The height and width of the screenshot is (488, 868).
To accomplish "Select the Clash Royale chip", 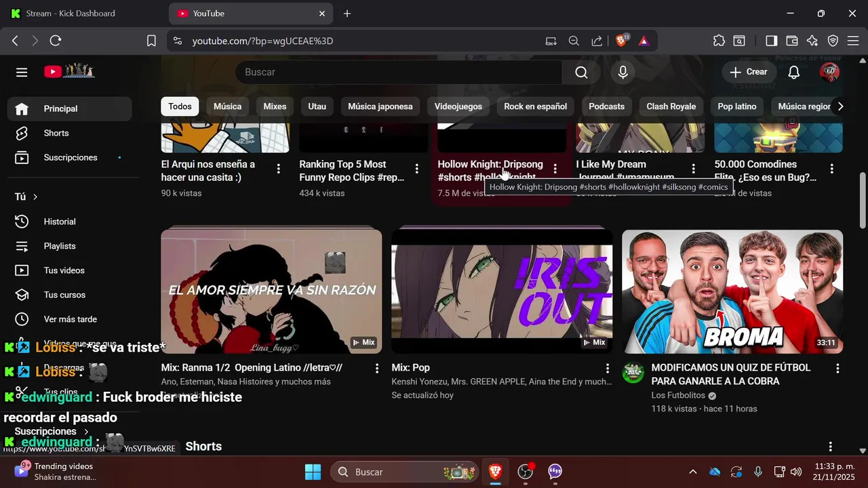I will (x=671, y=106).
